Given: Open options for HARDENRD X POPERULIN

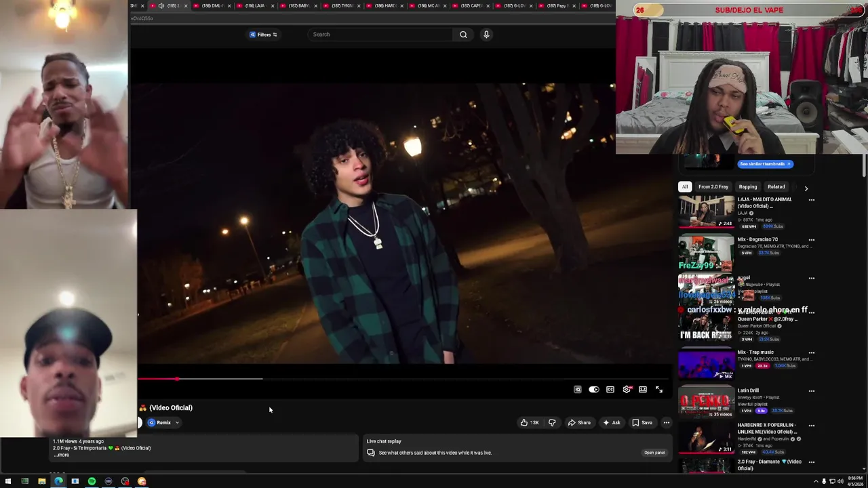Looking at the screenshot, I should click(811, 426).
